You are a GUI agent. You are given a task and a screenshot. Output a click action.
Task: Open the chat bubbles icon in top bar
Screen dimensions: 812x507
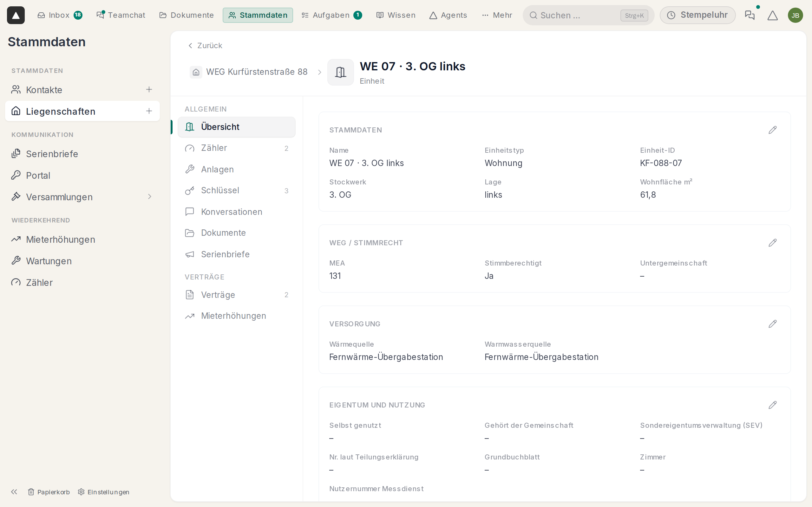(x=750, y=15)
